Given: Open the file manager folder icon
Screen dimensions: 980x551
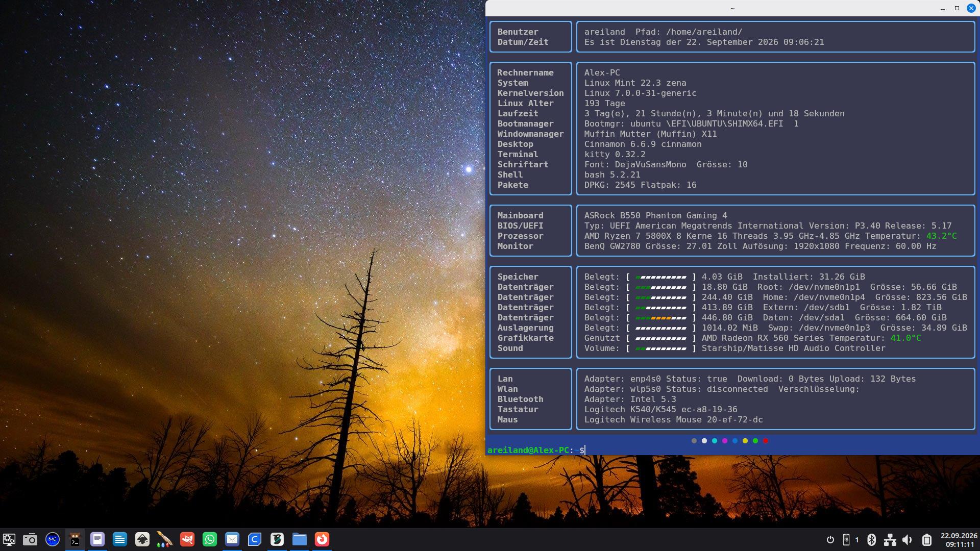Looking at the screenshot, I should pyautogui.click(x=300, y=539).
